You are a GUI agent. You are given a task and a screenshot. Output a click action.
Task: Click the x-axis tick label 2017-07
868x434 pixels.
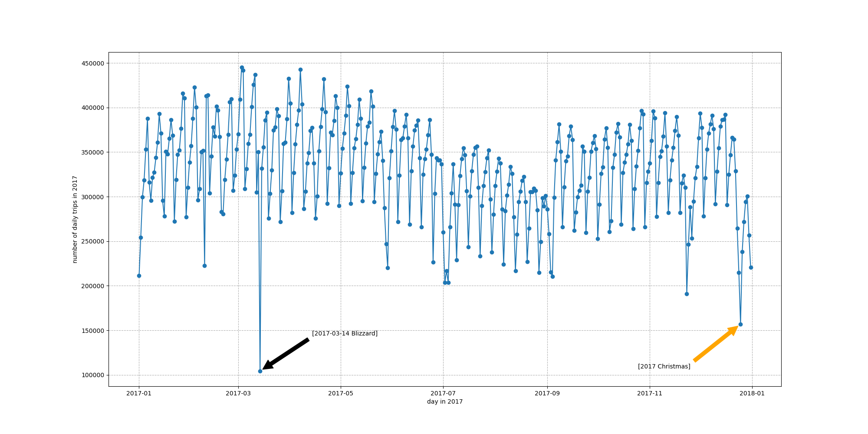tap(443, 394)
